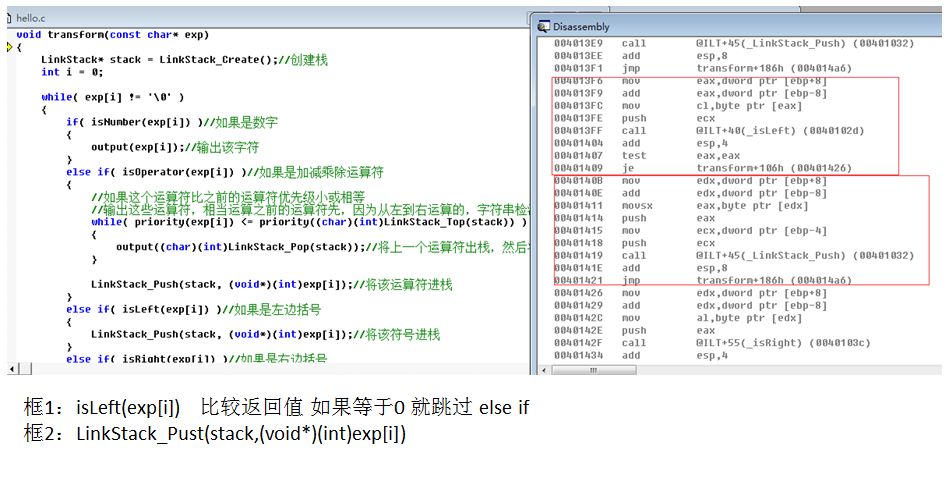Click the je instruction at 00401409
The image size is (947, 503).
(703, 168)
